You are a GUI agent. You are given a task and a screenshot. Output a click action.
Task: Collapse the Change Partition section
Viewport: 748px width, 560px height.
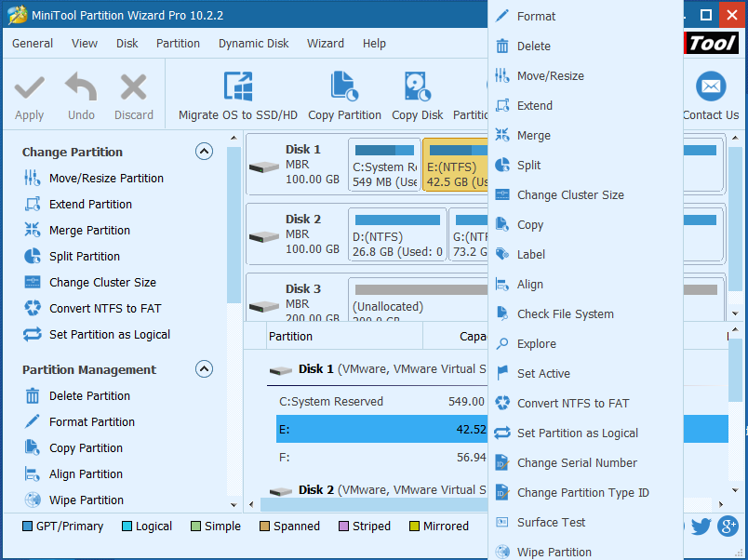coord(204,152)
